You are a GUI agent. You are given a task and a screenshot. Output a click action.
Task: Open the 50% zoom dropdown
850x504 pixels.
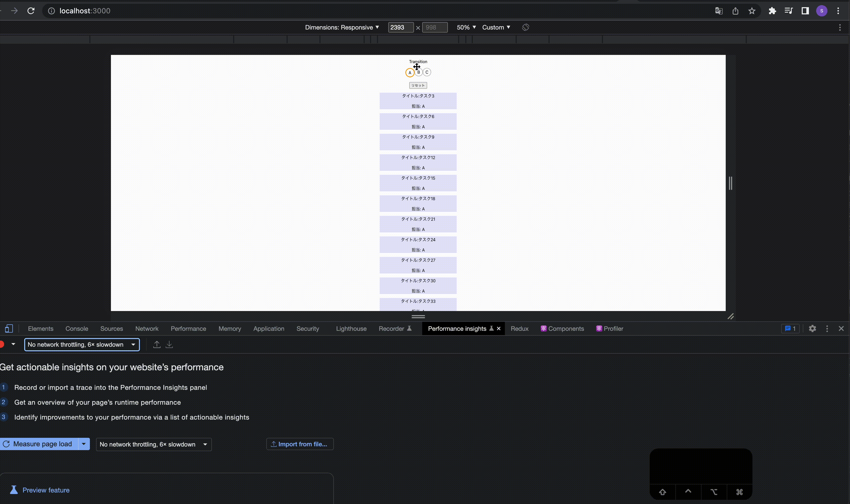point(466,27)
